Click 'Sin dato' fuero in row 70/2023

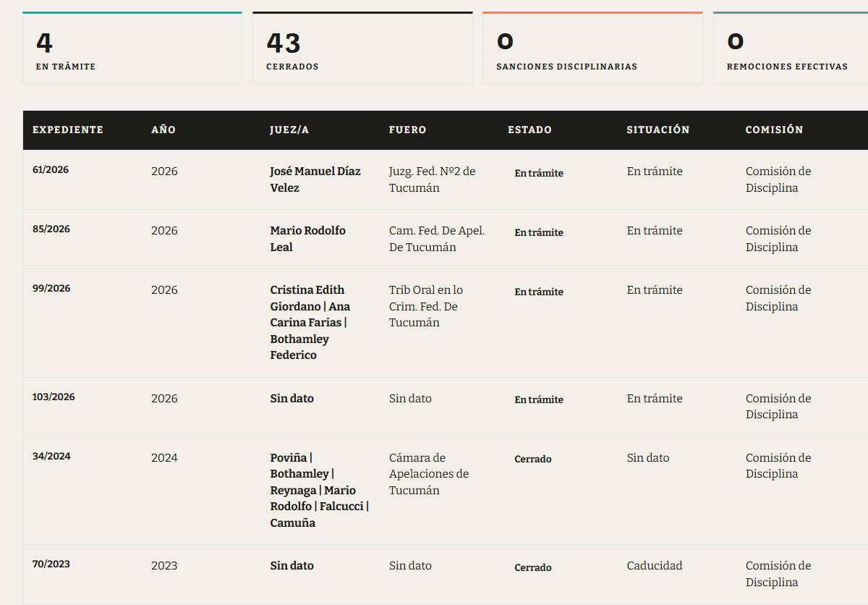[x=410, y=566]
